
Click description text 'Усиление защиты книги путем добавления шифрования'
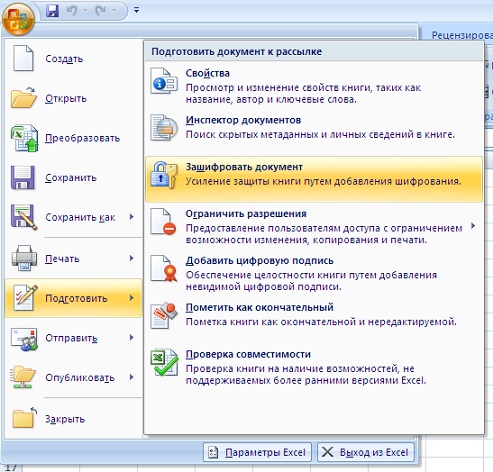(x=323, y=181)
